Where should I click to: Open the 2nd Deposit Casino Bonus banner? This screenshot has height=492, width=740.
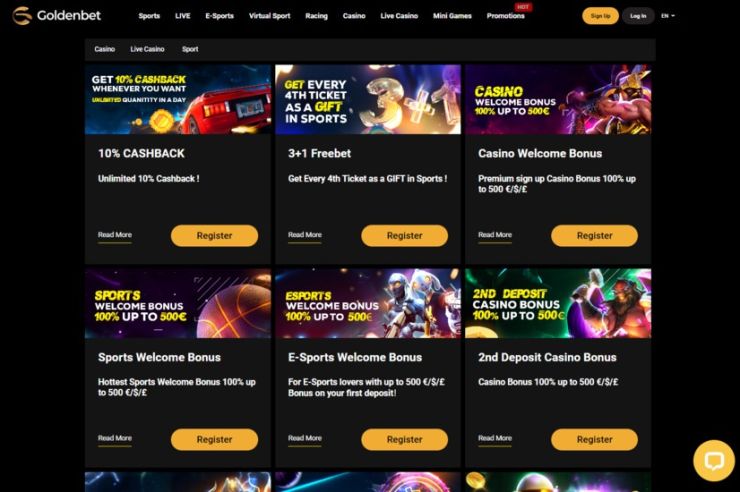pos(558,303)
